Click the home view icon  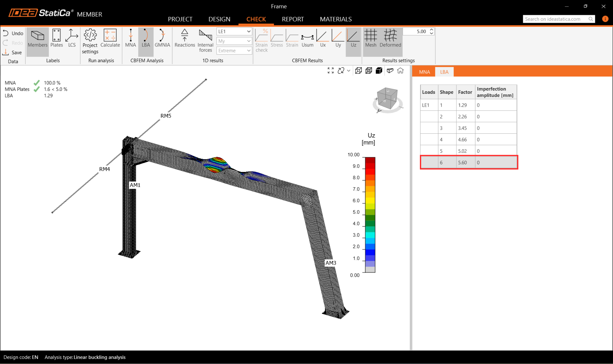point(400,71)
